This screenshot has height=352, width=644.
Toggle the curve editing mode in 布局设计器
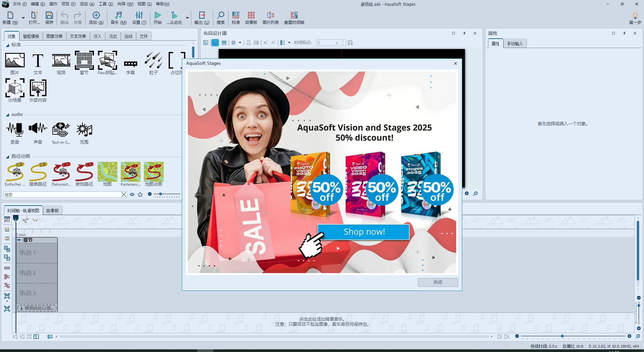pyautogui.click(x=215, y=43)
